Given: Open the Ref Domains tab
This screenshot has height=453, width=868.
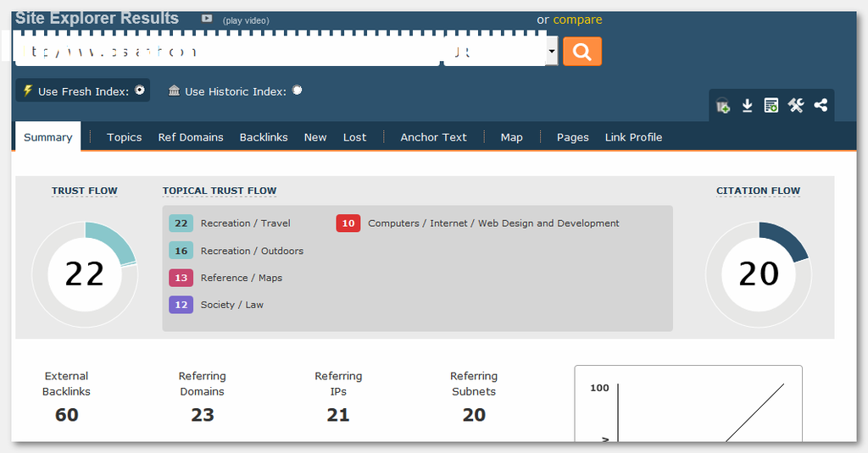Looking at the screenshot, I should [x=191, y=137].
